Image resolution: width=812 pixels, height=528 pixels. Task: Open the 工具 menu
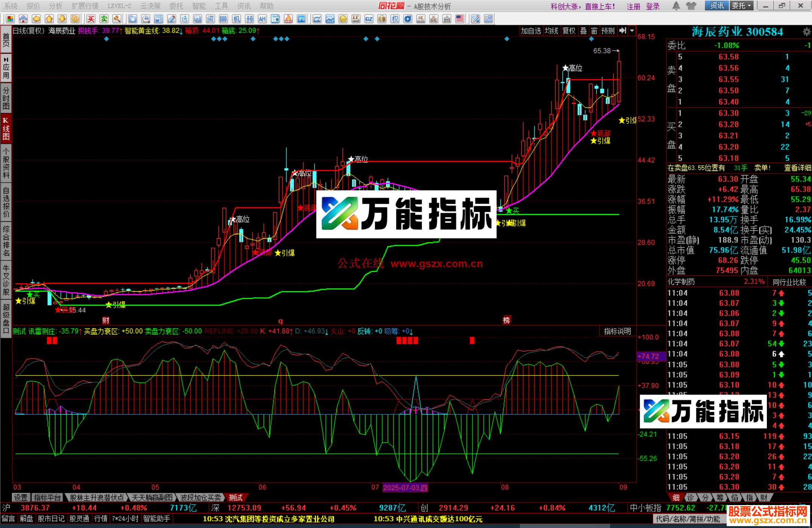tap(221, 6)
